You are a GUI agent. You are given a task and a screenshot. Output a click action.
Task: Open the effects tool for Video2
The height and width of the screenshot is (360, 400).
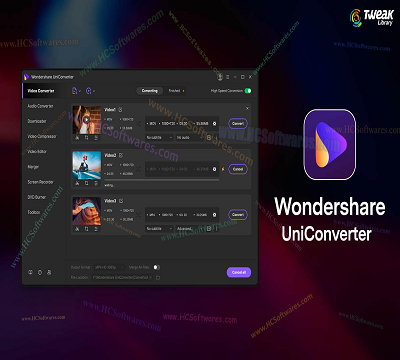point(96,183)
